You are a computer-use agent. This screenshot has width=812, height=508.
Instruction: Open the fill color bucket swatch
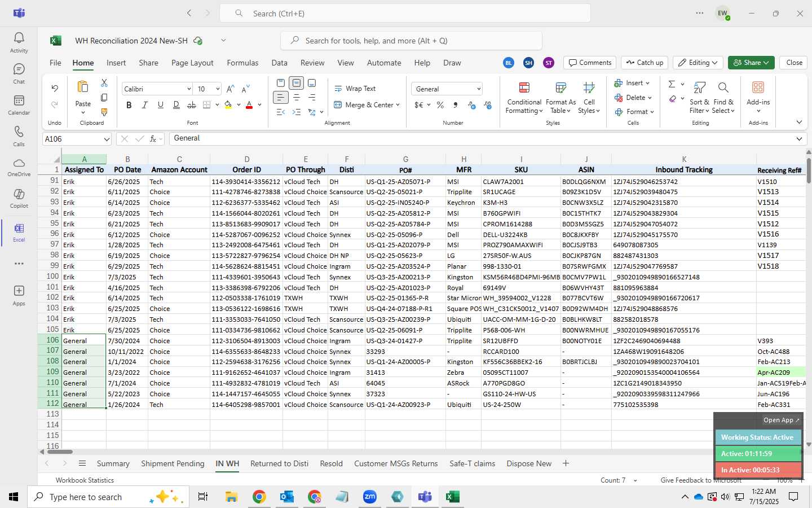coord(228,105)
